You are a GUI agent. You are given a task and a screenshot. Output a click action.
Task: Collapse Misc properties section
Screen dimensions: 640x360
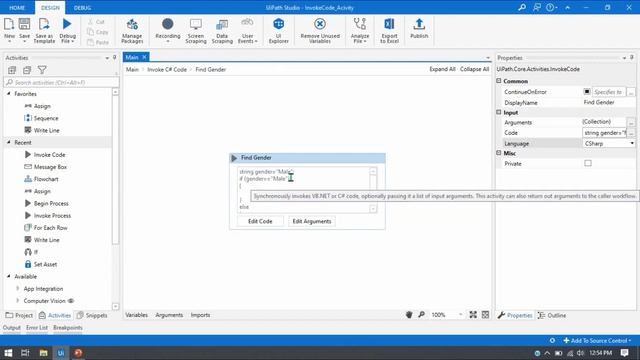pyautogui.click(x=499, y=153)
